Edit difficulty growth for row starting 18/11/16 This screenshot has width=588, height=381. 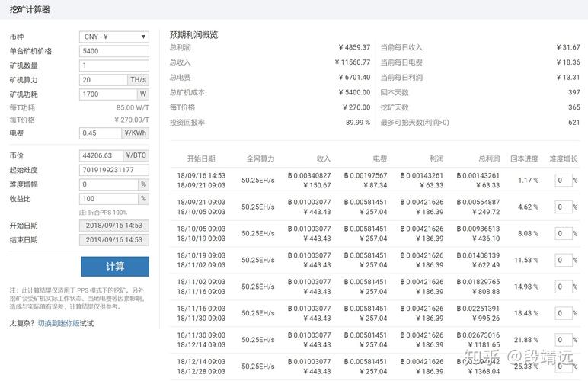(x=564, y=313)
